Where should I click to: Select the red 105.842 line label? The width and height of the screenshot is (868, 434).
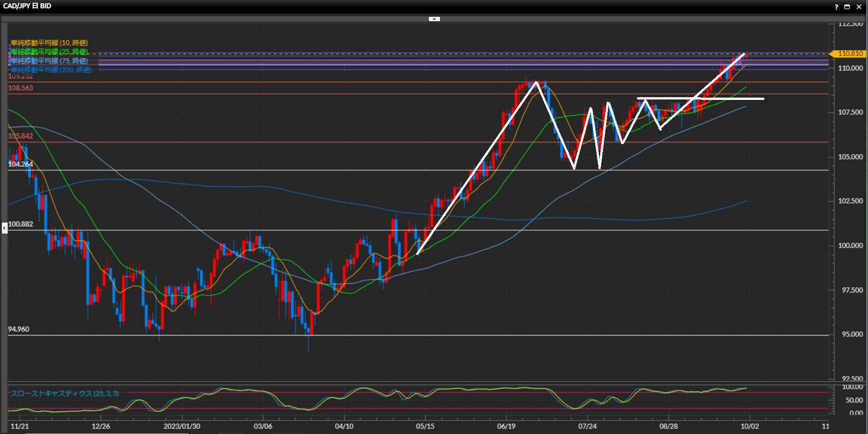[21, 136]
